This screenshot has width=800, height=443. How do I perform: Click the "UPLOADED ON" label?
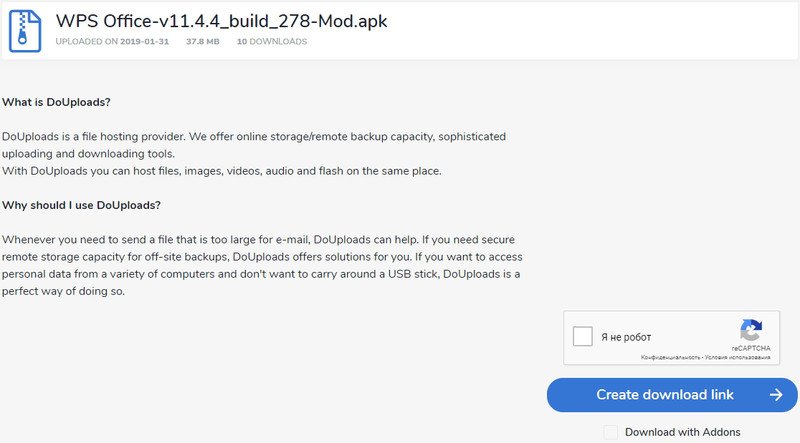[84, 42]
